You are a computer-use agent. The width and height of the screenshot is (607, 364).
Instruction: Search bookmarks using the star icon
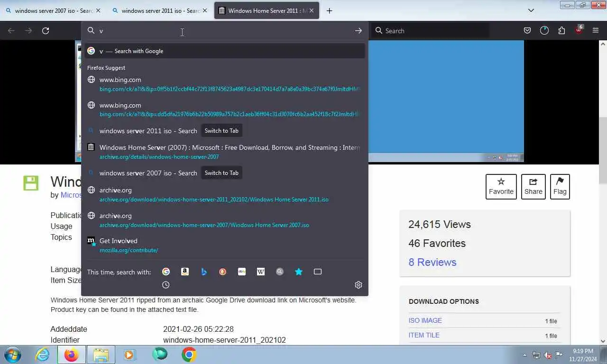pyautogui.click(x=299, y=272)
